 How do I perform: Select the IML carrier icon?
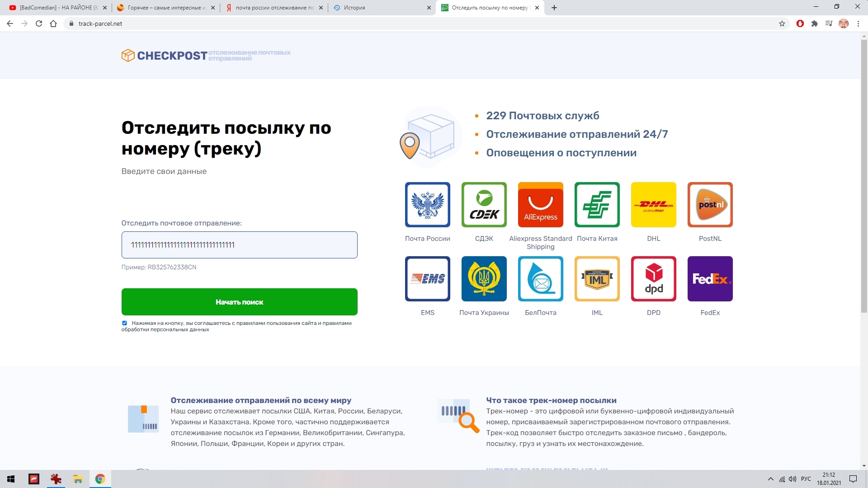(597, 278)
